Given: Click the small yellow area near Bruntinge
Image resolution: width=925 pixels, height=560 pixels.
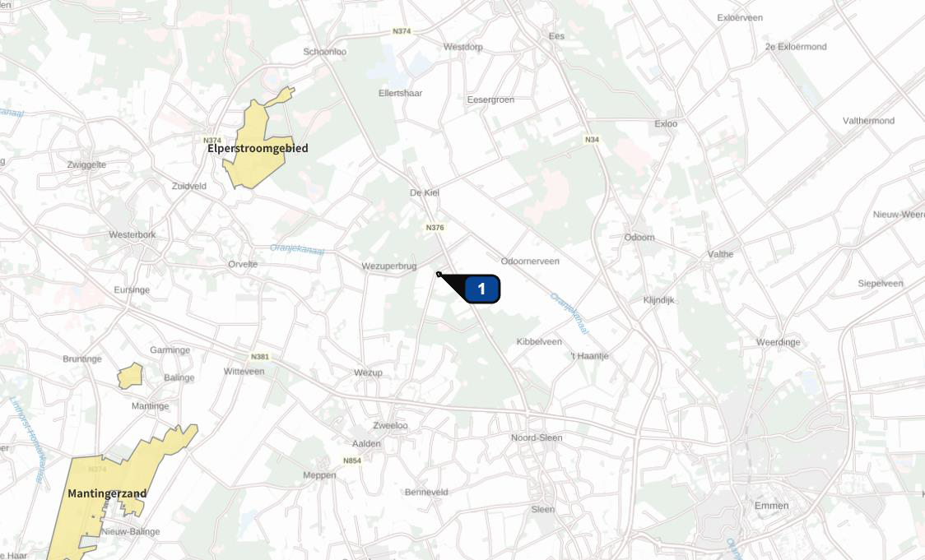Looking at the screenshot, I should coord(130,376).
